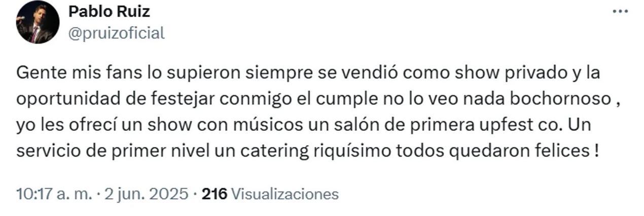The height and width of the screenshot is (216, 644).
Task: Click the display name Pablo Ruiz
Action: pos(109,11)
